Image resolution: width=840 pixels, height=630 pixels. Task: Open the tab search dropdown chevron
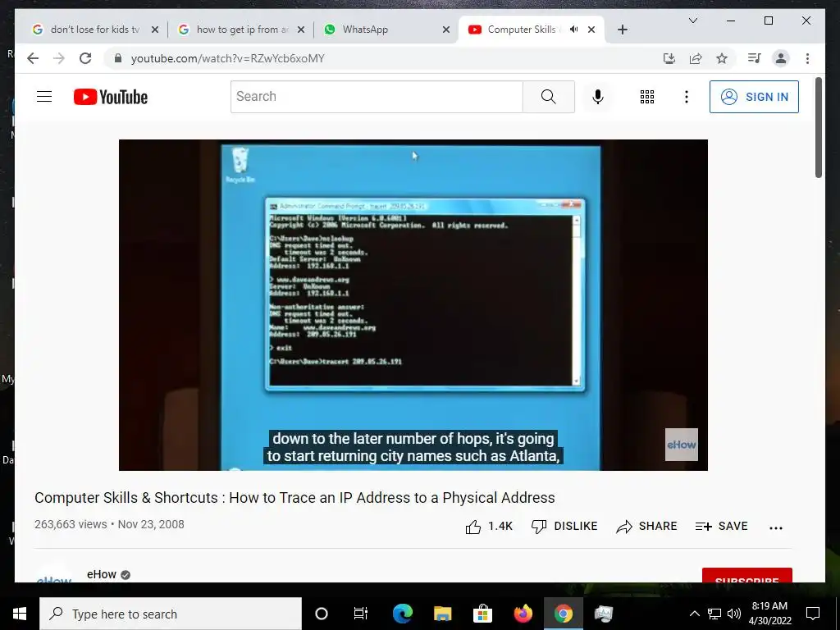point(692,21)
